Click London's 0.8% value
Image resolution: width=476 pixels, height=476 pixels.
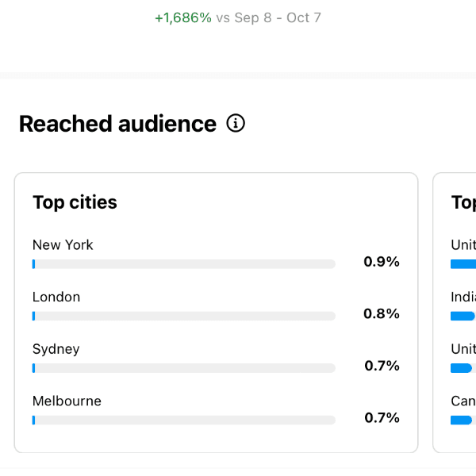point(382,314)
